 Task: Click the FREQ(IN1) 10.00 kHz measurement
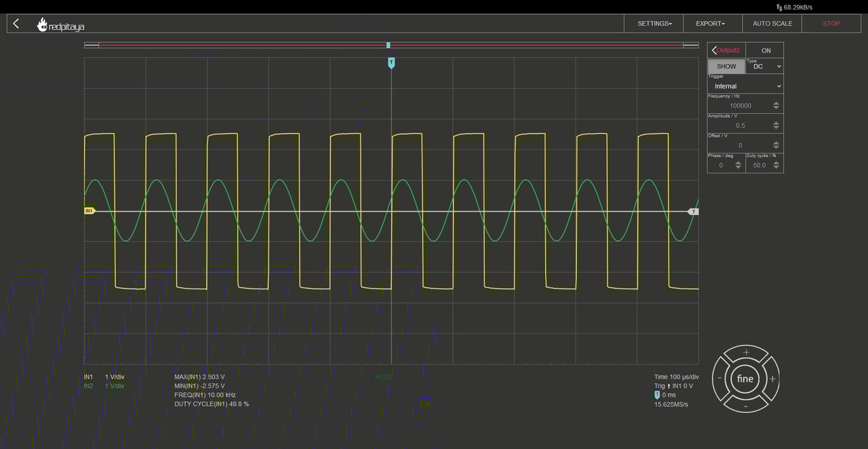point(205,395)
